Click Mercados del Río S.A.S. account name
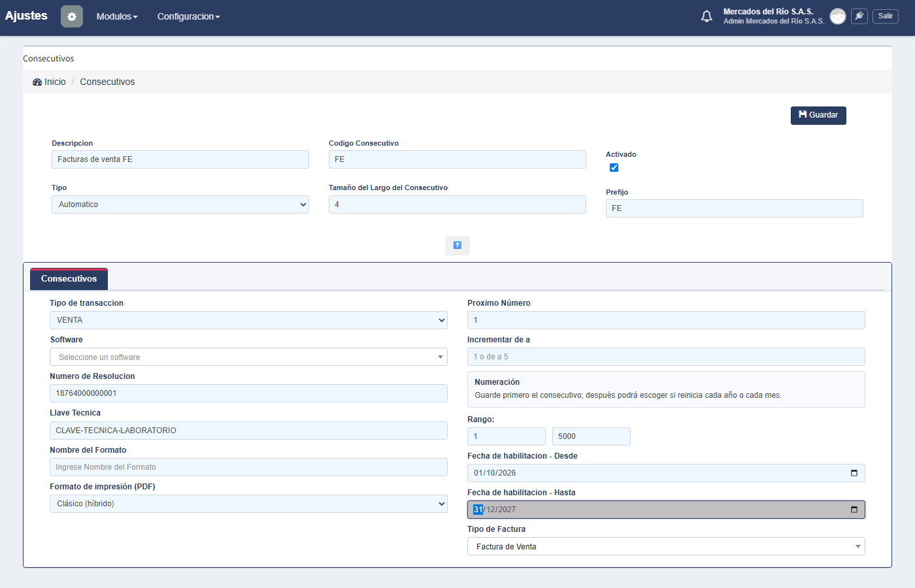Viewport: 915px width, 588px height. 768,12
